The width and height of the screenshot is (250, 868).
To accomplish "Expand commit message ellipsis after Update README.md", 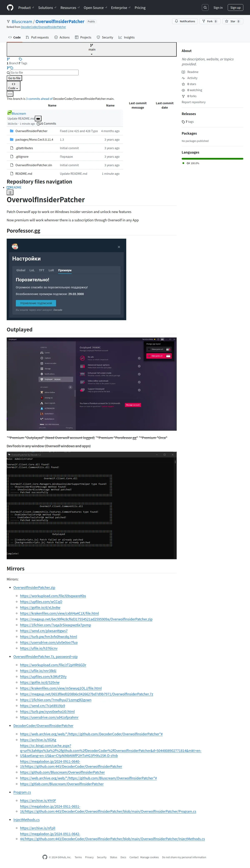I will click(38, 119).
